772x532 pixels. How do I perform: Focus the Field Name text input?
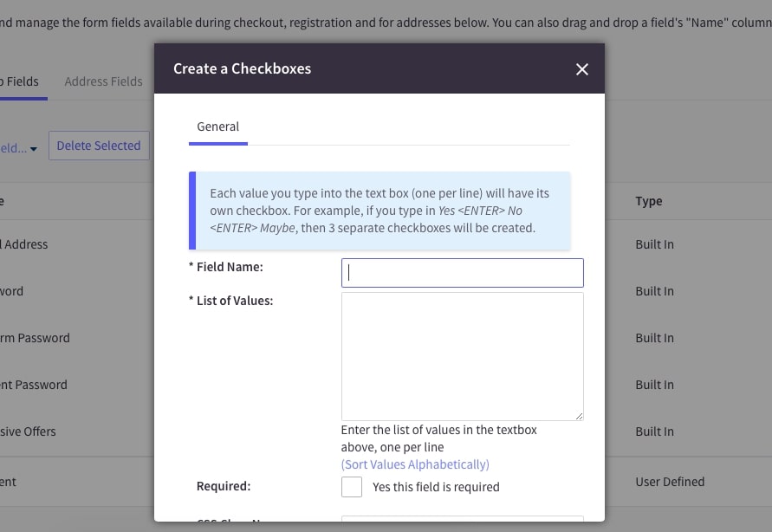click(x=463, y=273)
